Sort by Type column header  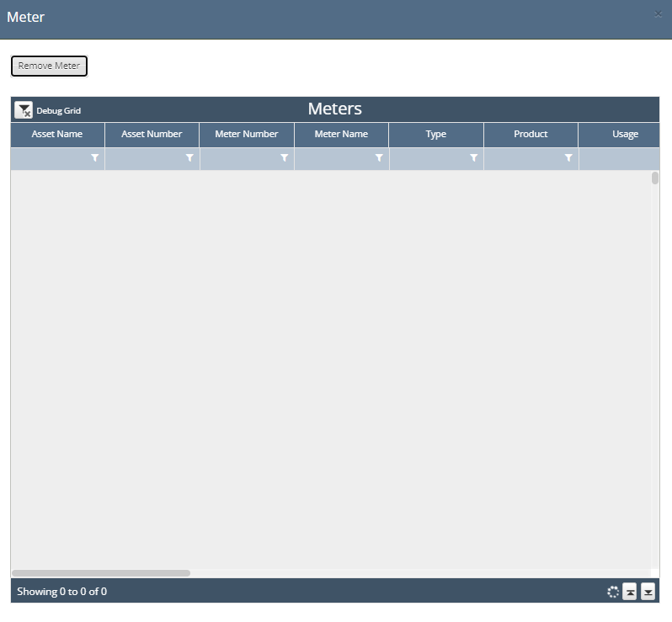point(436,134)
